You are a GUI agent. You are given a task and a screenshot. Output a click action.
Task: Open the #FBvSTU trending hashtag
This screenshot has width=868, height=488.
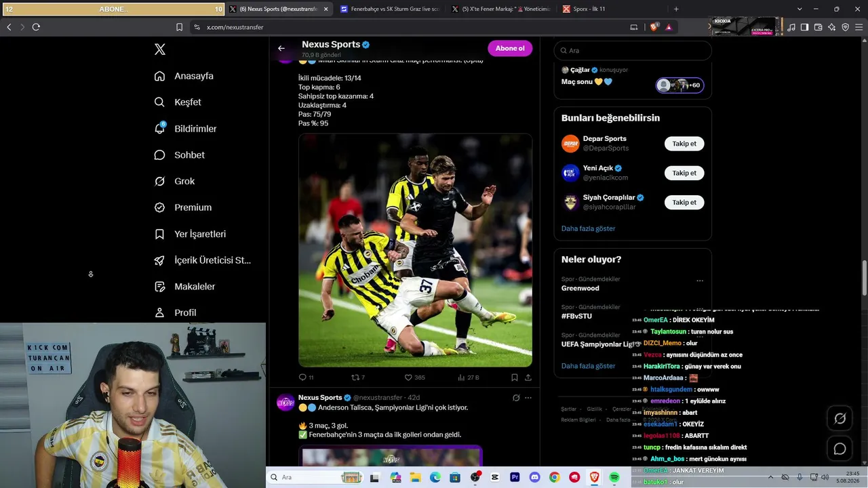coord(577,316)
